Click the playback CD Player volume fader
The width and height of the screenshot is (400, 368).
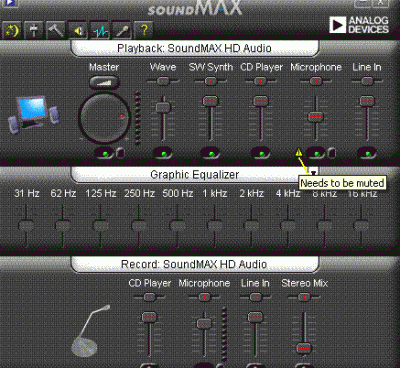[x=261, y=101]
